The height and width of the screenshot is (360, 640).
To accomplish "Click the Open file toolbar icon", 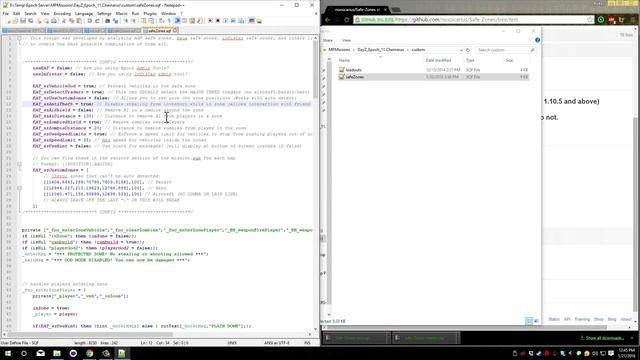I will [x=16, y=20].
